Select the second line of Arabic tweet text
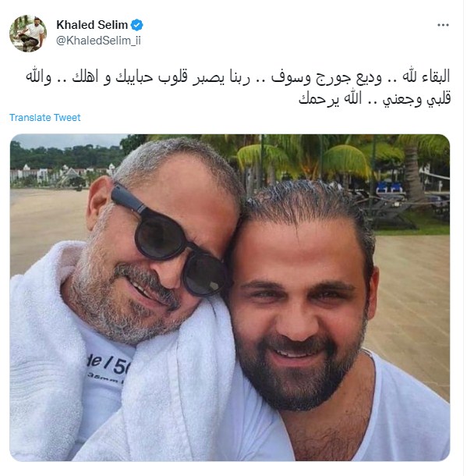Image resolution: width=467 pixels, height=476 pixels. pyautogui.click(x=374, y=99)
